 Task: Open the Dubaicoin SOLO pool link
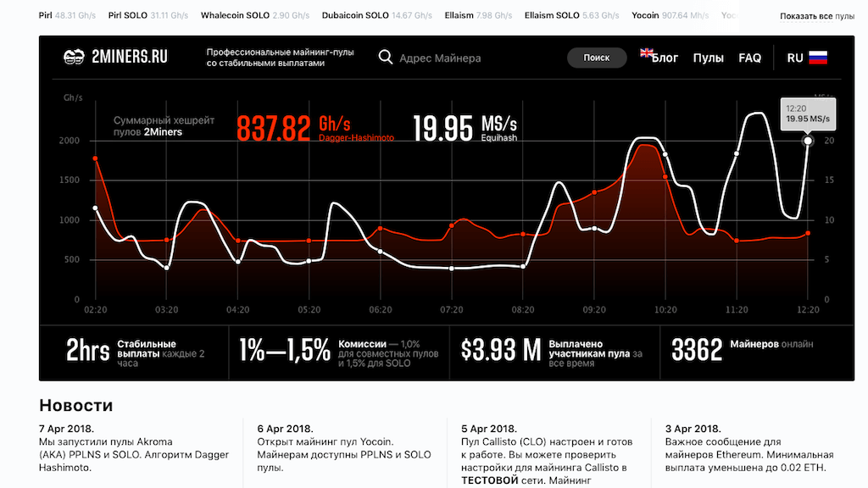(355, 15)
